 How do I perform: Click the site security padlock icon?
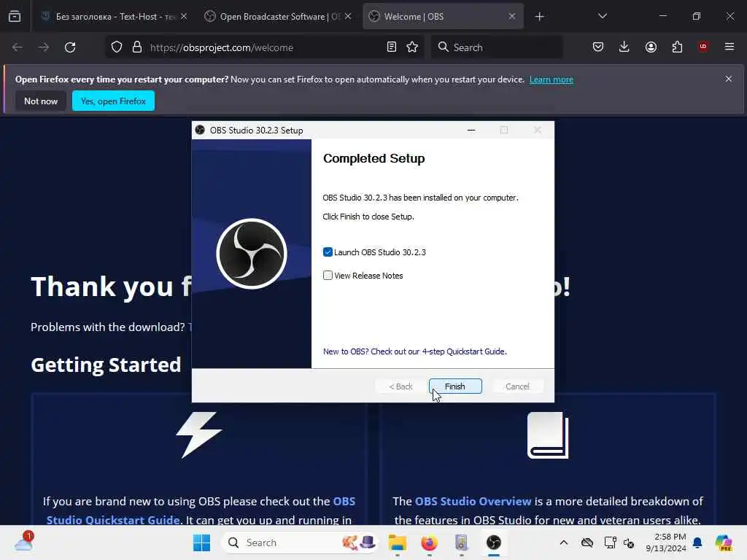(x=137, y=47)
